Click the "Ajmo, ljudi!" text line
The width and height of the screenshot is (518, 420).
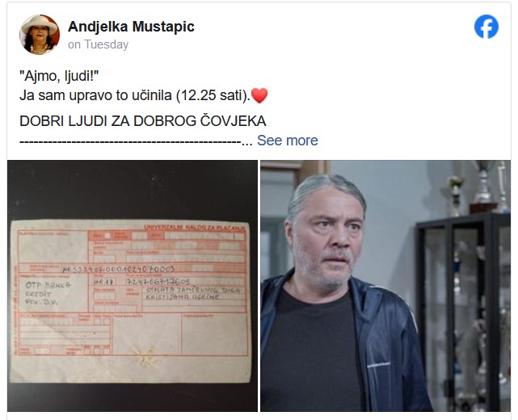(59, 76)
